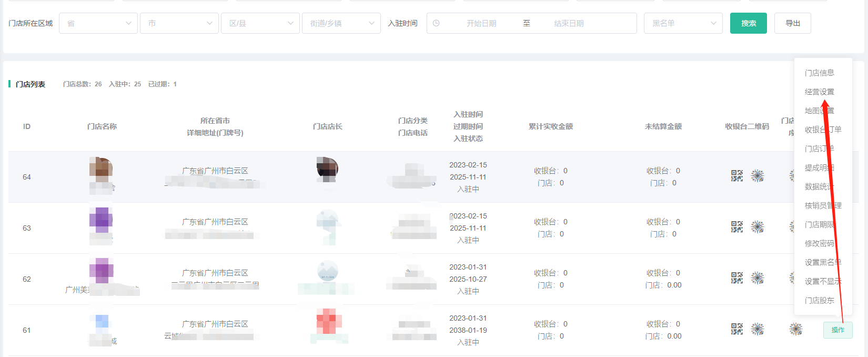View the round mini-program code in row 63
This screenshot has height=357, width=868.
click(x=757, y=227)
